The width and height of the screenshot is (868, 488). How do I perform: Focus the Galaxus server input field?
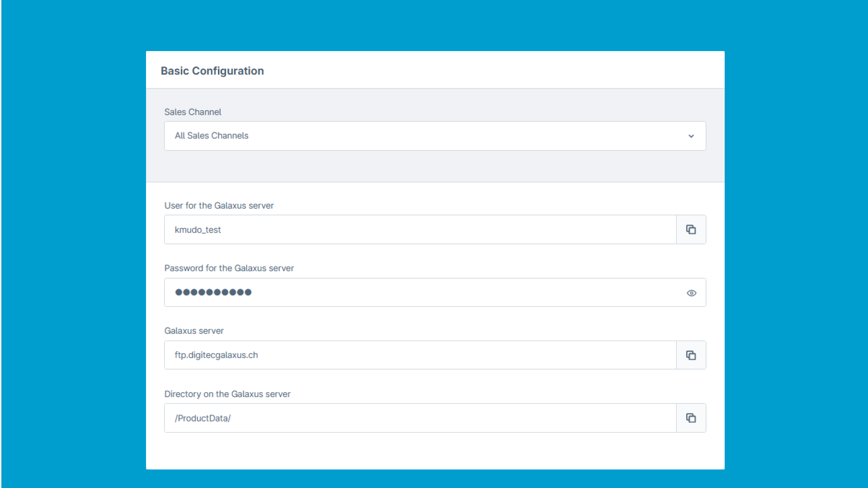[420, 355]
